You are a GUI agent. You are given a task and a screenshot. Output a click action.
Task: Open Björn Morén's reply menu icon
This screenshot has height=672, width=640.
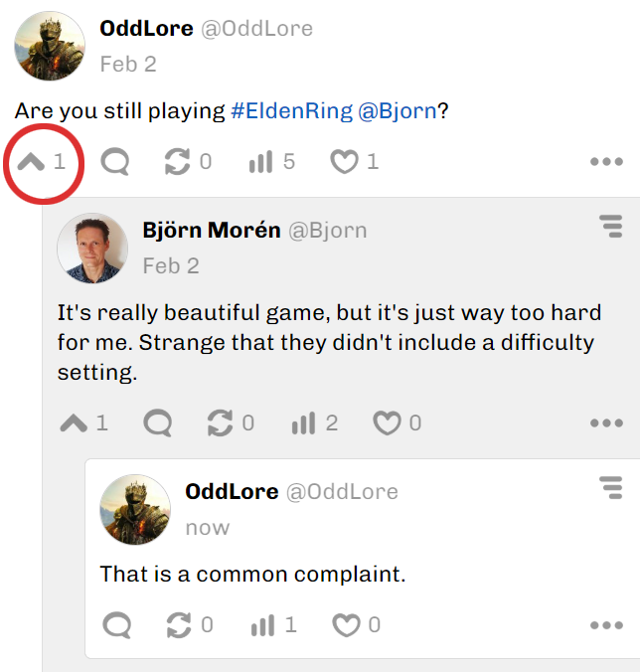point(610,228)
